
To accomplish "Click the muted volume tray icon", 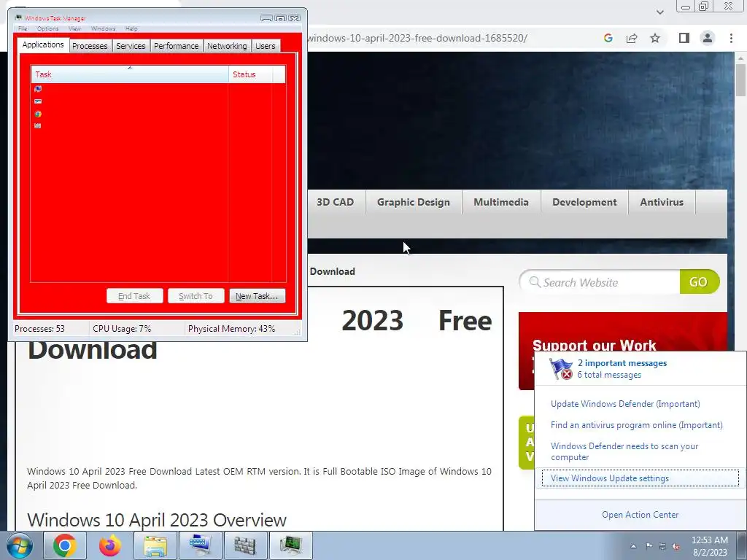I will point(676,546).
